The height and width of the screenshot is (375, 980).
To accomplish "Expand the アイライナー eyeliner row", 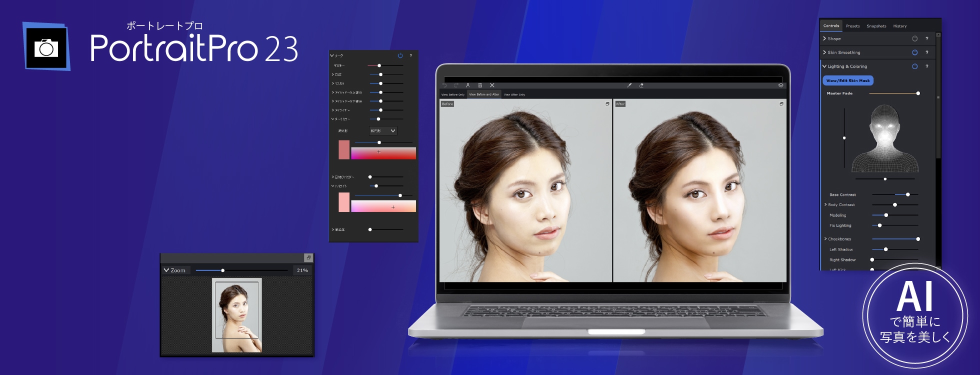I will point(333,110).
